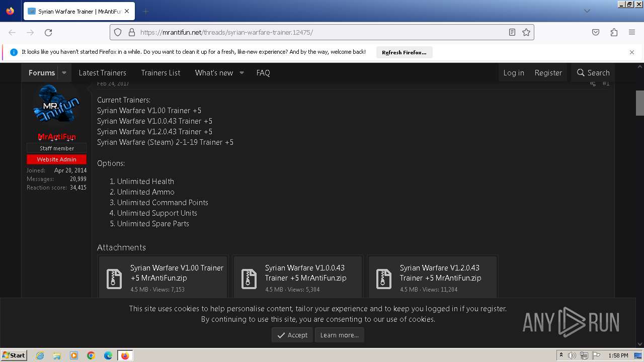This screenshot has width=644, height=362.
Task: Open Trainers List menu item
Action: [160, 73]
